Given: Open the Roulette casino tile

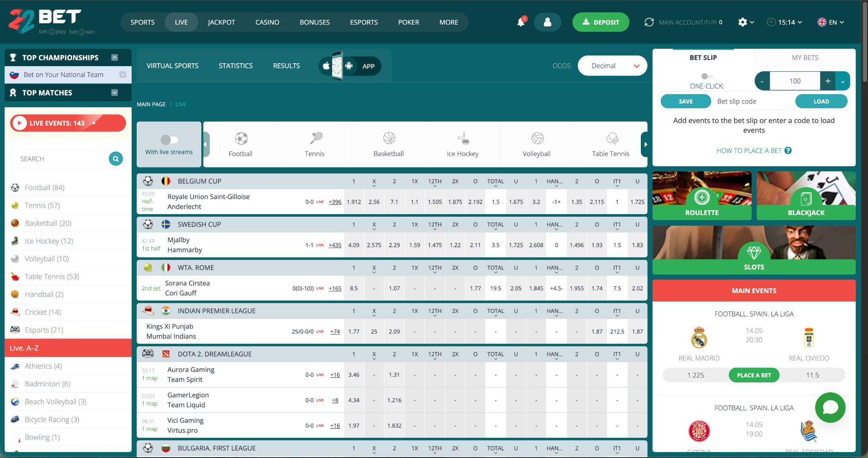Looking at the screenshot, I should coord(702,195).
